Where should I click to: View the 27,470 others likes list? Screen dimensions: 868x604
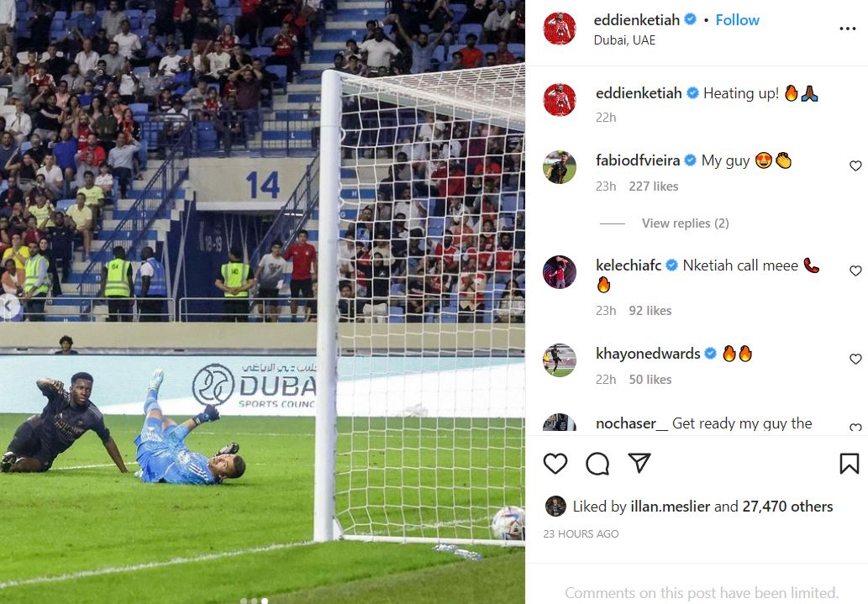click(x=787, y=506)
